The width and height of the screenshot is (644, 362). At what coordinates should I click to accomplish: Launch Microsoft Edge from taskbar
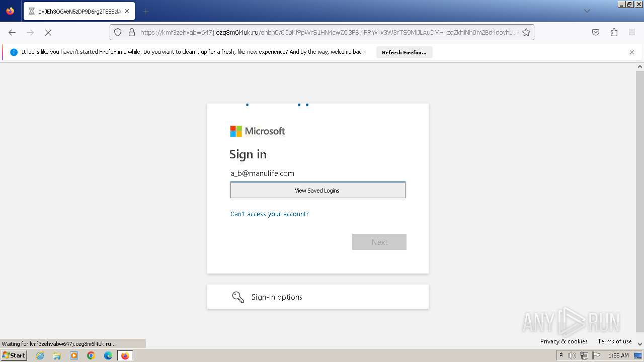click(x=108, y=355)
